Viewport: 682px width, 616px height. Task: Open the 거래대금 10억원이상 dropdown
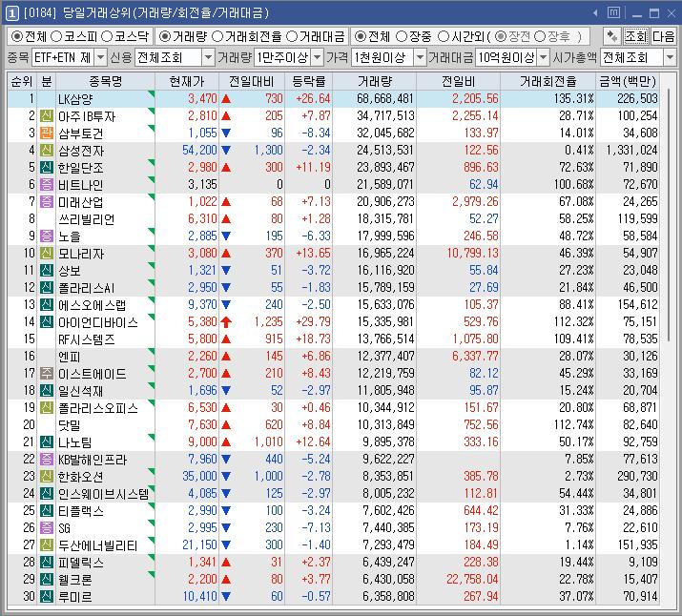(x=544, y=57)
